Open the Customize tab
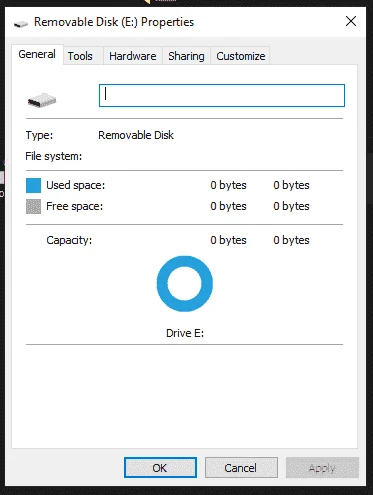This screenshot has height=495, width=373. tap(241, 56)
